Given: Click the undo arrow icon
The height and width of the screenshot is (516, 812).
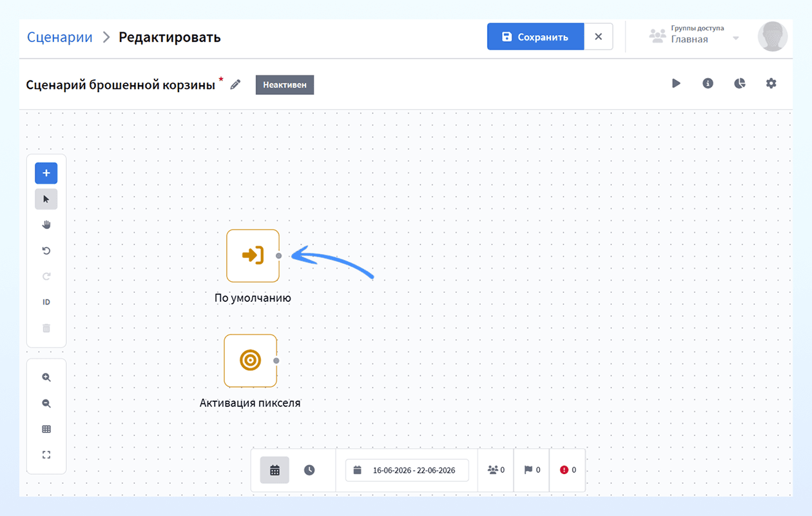Looking at the screenshot, I should pyautogui.click(x=46, y=250).
